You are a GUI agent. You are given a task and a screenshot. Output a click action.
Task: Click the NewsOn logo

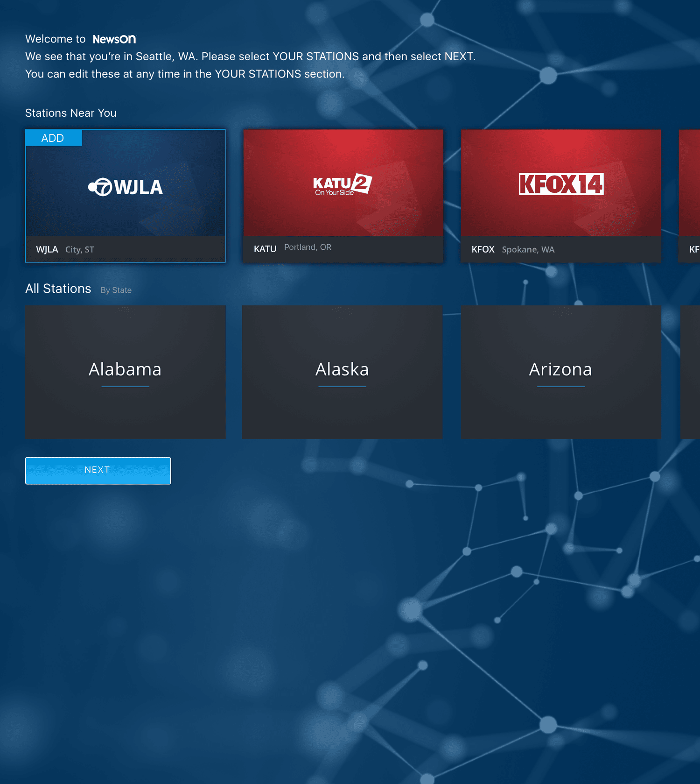click(114, 39)
